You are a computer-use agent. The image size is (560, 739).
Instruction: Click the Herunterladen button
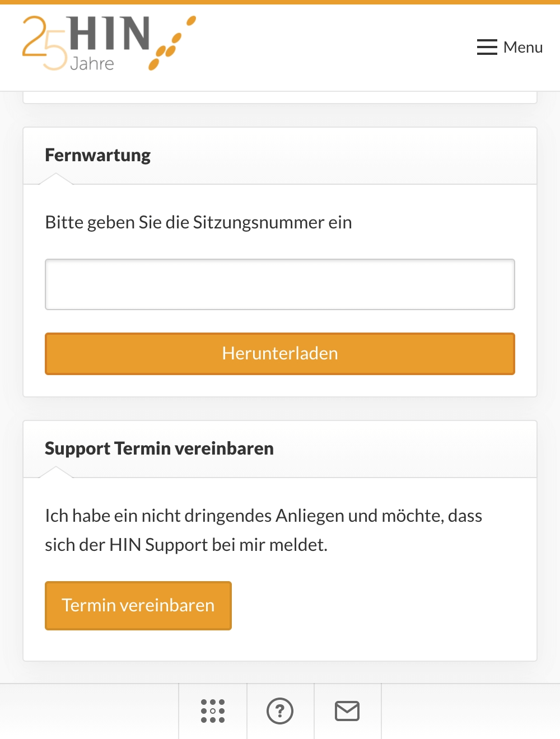[280, 353]
